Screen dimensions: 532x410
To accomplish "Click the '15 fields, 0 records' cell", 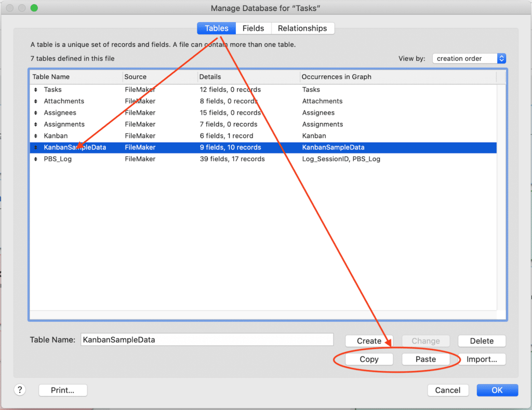I will (x=230, y=113).
